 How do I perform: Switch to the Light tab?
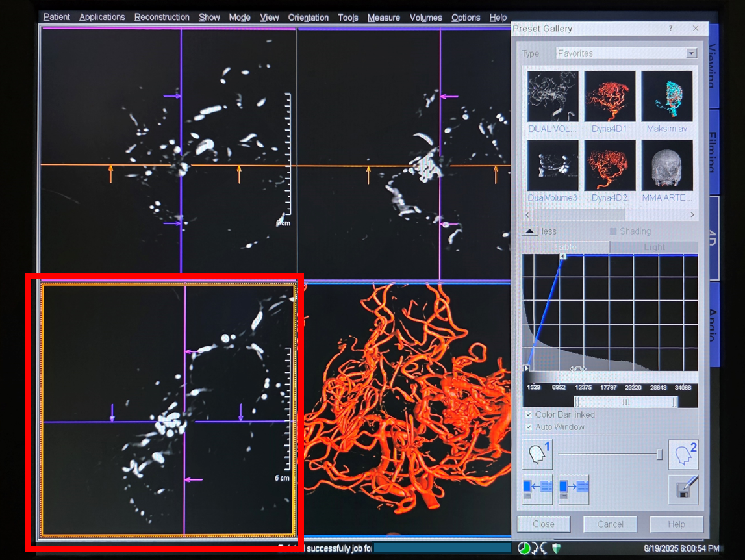pyautogui.click(x=654, y=247)
